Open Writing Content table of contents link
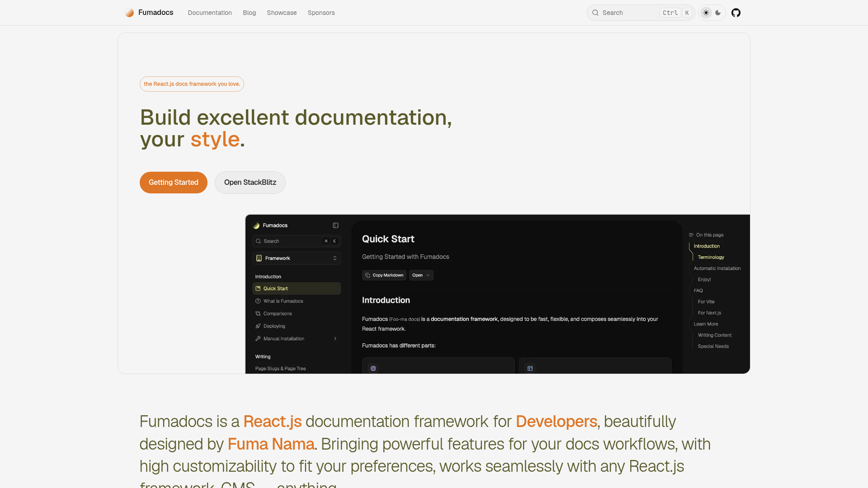This screenshot has width=868, height=488. [714, 335]
